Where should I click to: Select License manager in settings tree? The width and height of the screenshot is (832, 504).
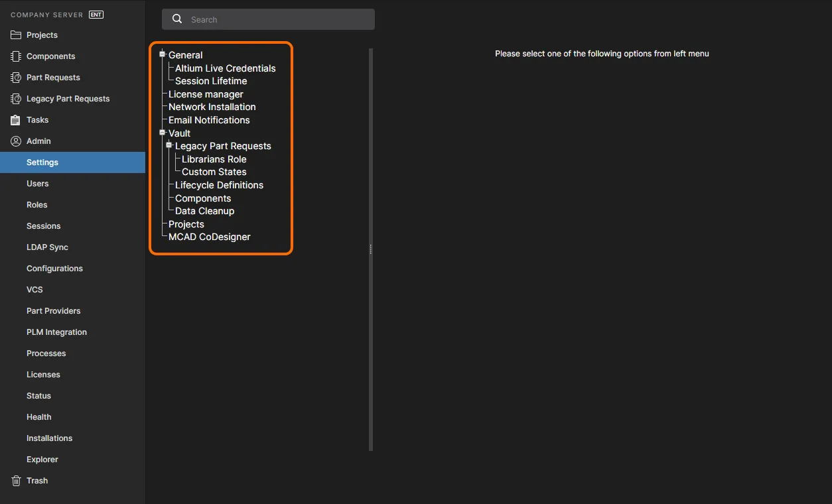pos(206,94)
